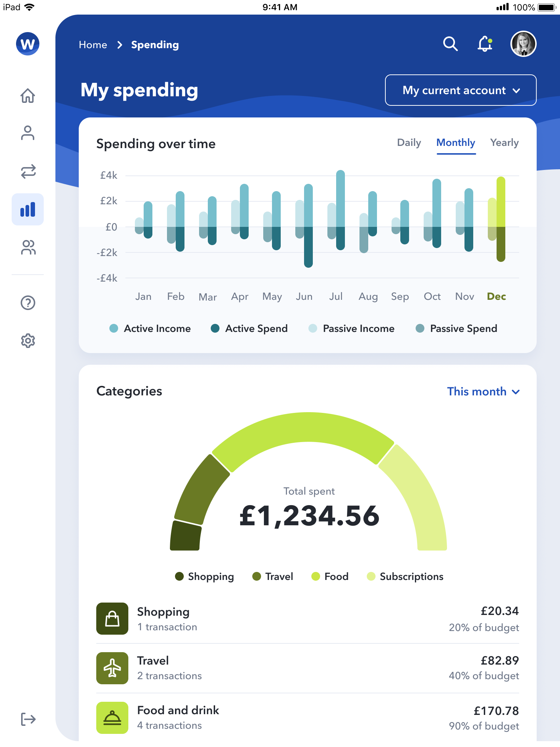The width and height of the screenshot is (560, 747).
Task: Switch to the Daily tab
Action: [x=409, y=143]
